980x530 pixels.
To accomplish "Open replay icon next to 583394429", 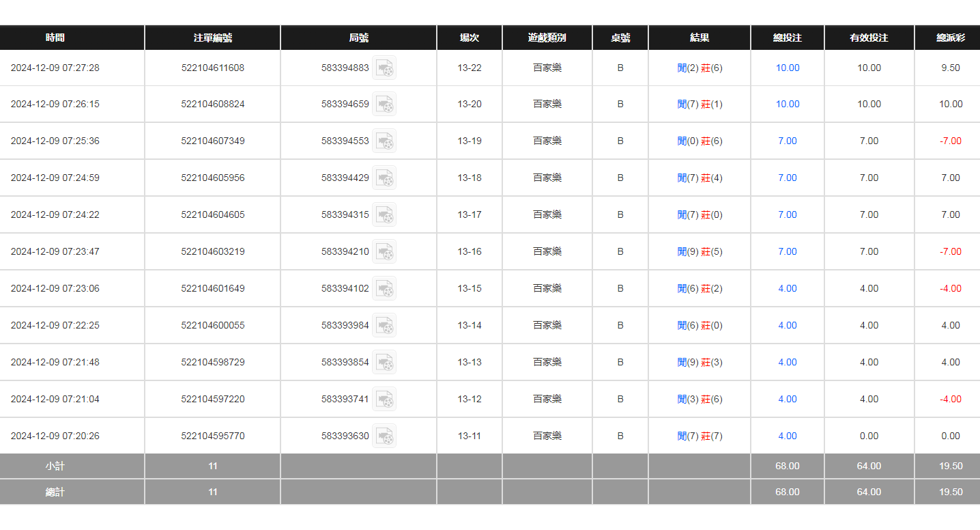I will click(x=384, y=178).
